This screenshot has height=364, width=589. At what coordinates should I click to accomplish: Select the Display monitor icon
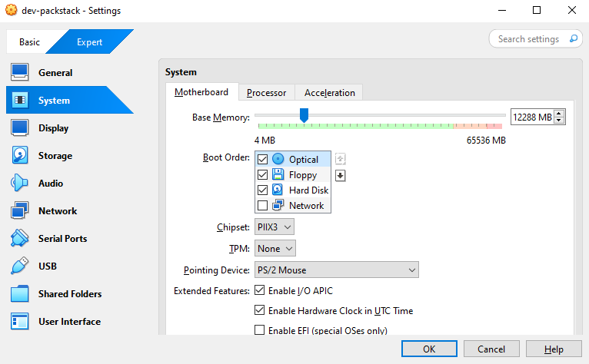tap(20, 128)
